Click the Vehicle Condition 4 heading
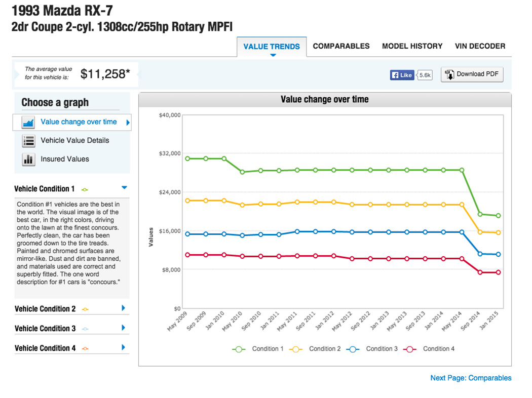Image resolution: width=532 pixels, height=398 pixels. [x=45, y=348]
